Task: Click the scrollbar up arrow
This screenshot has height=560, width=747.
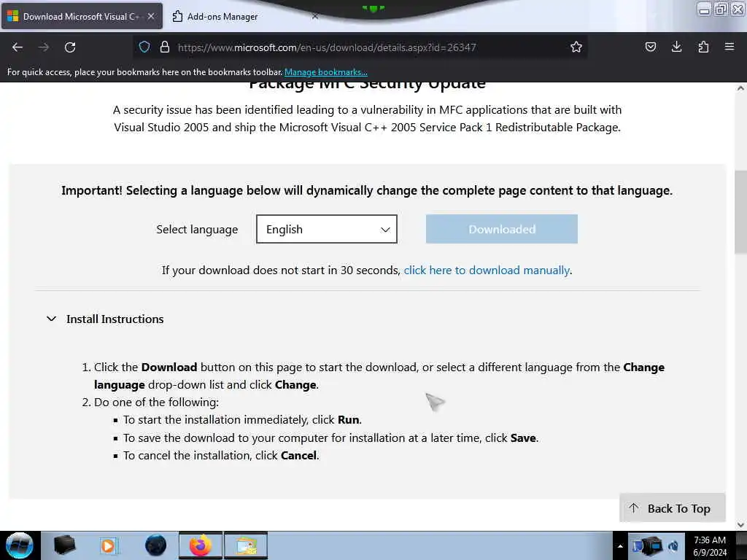Action: 740,88
